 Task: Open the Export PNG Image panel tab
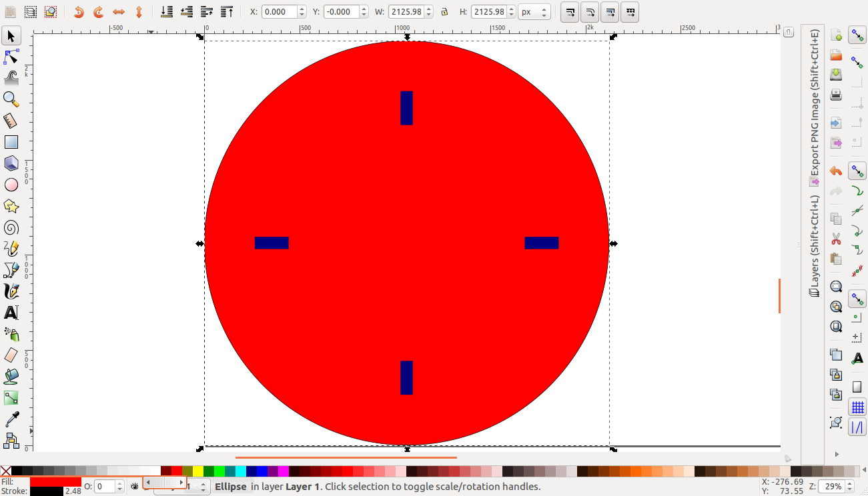[x=814, y=107]
